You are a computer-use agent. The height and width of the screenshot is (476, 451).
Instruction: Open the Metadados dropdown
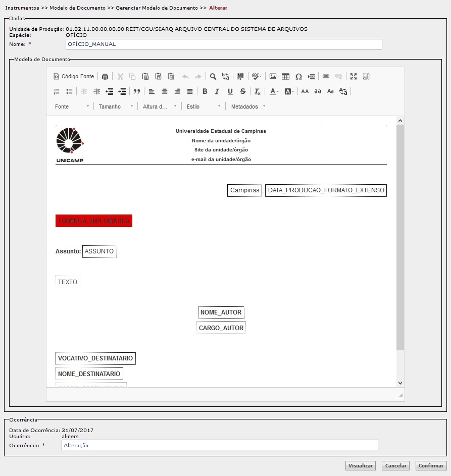pos(248,107)
